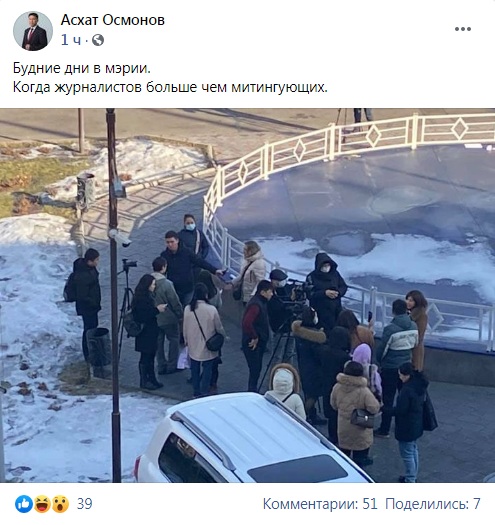Click the Wow surprised reaction icon
This screenshot has width=495, height=525.
[x=60, y=504]
